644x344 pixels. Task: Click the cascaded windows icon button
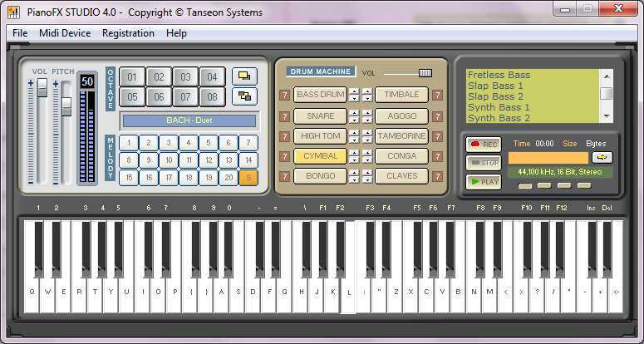244,96
